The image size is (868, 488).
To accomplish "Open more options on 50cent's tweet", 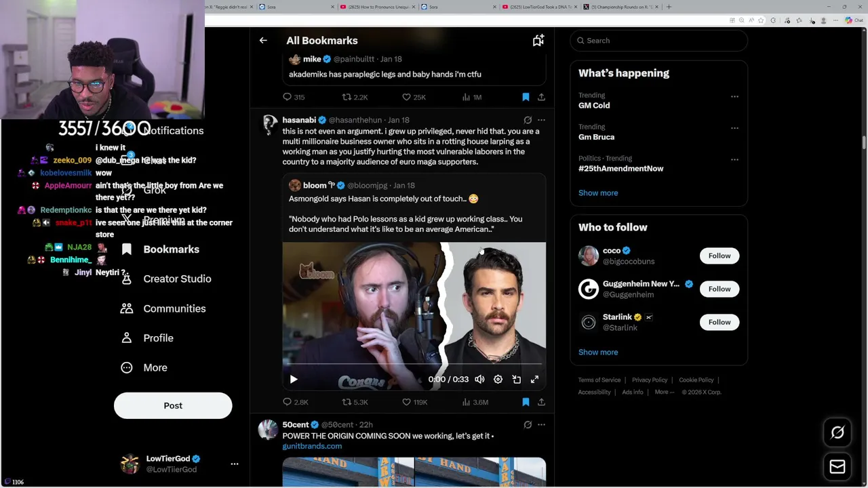I will point(541,425).
